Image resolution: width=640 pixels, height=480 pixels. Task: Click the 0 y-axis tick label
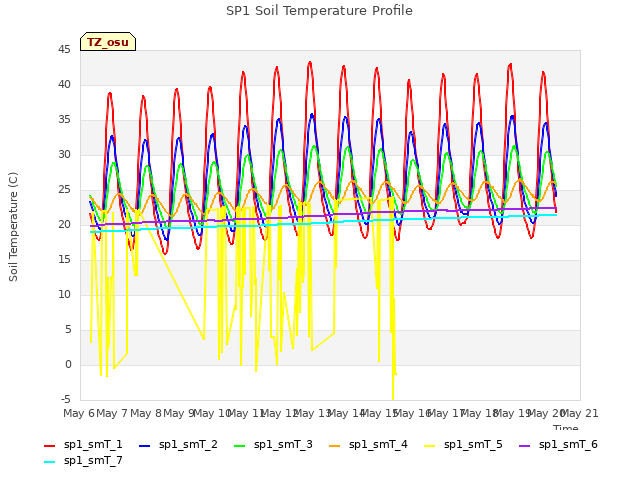pyautogui.click(x=68, y=364)
